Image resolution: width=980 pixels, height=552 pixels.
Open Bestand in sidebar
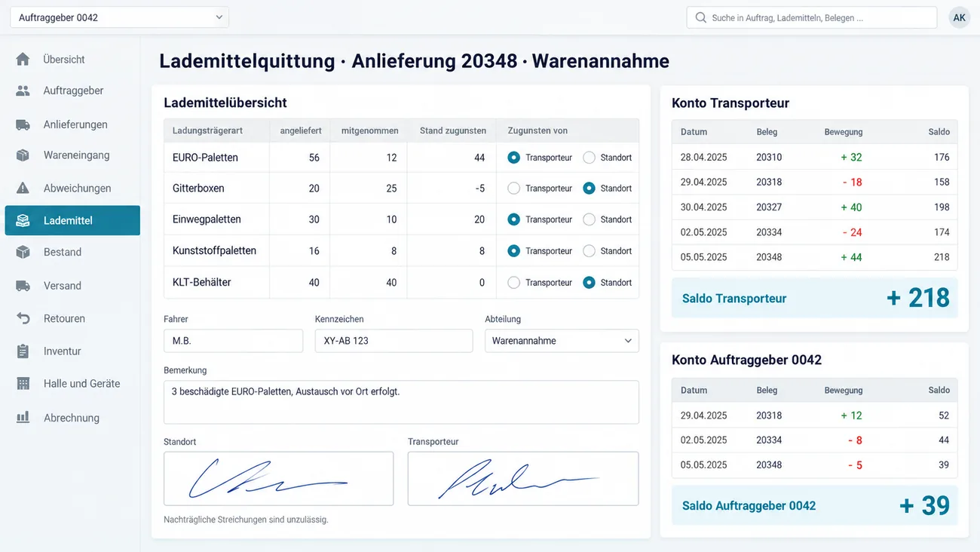(72, 252)
